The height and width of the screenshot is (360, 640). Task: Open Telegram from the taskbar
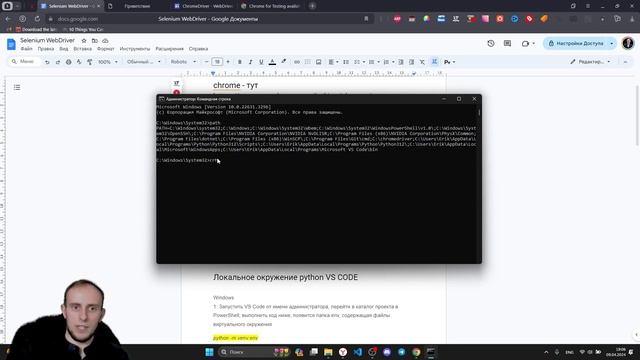pos(402,352)
